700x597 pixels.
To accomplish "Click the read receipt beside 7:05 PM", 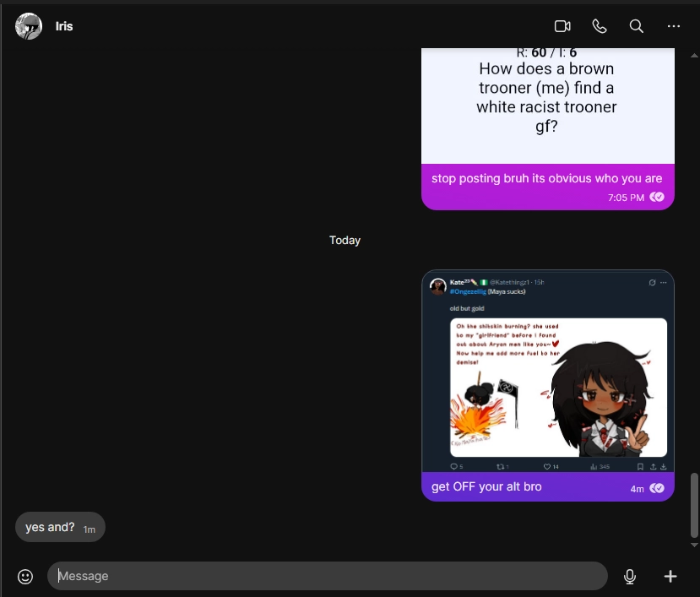I will pyautogui.click(x=657, y=198).
